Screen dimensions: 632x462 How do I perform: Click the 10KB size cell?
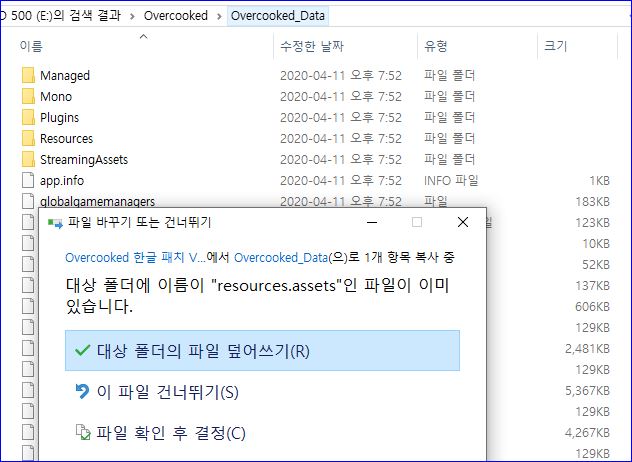(x=596, y=243)
